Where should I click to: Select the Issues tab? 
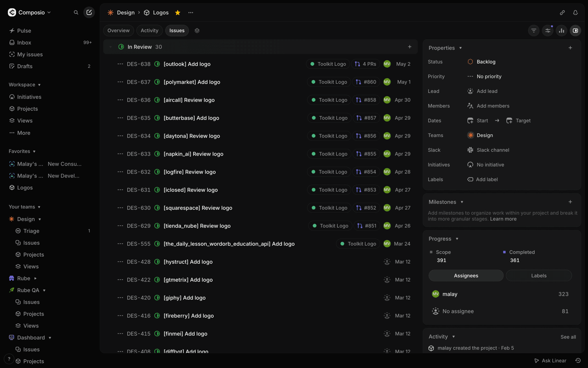(x=177, y=30)
